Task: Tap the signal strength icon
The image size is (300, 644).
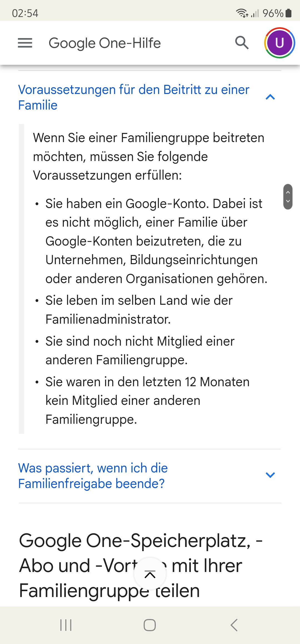Action: pos(255,13)
